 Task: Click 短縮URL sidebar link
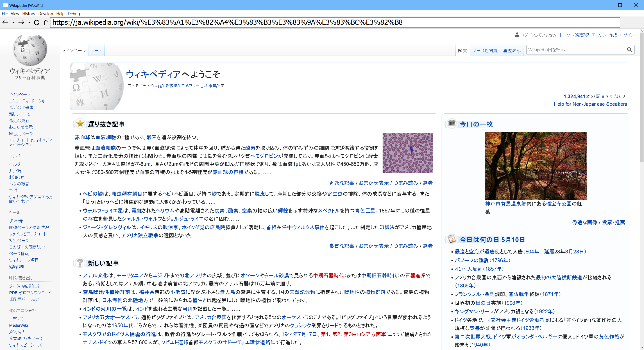pyautogui.click(x=17, y=266)
